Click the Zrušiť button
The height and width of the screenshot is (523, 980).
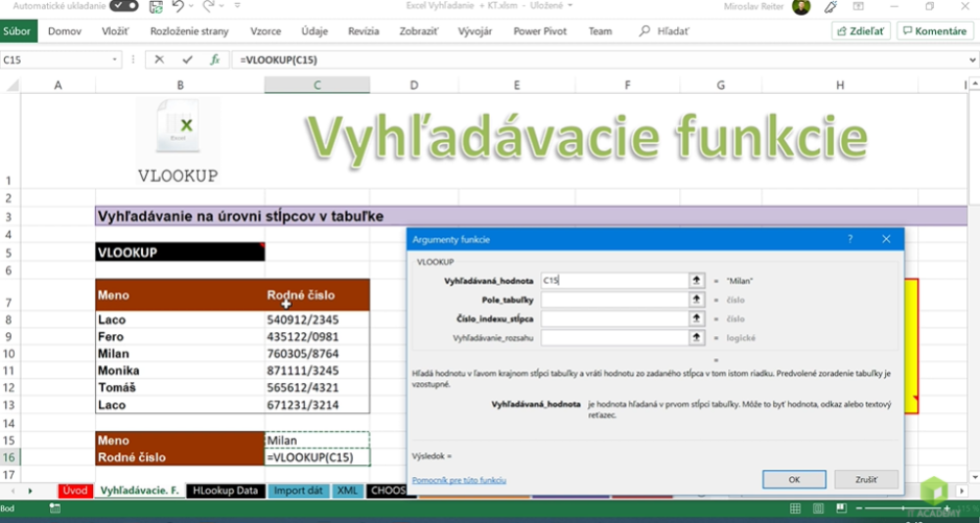(x=865, y=480)
